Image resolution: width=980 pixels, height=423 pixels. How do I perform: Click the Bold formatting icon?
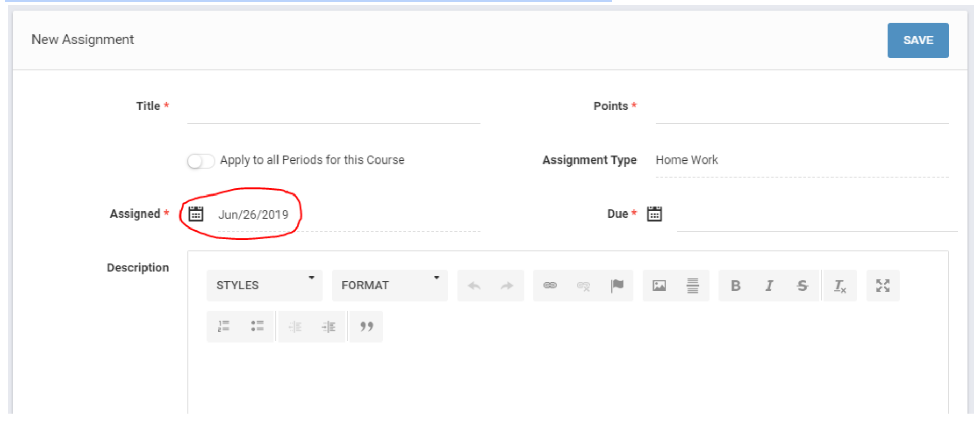(x=736, y=285)
